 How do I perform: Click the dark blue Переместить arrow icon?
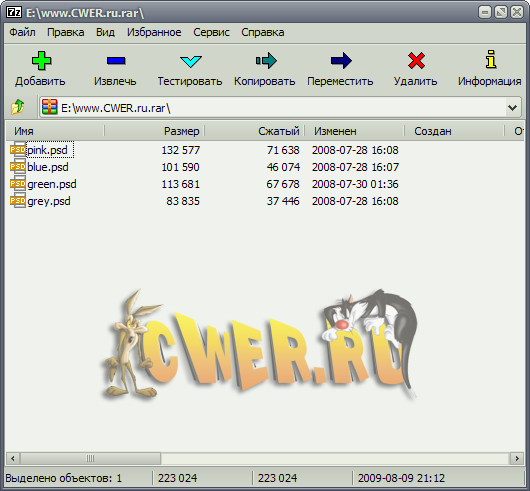341,61
